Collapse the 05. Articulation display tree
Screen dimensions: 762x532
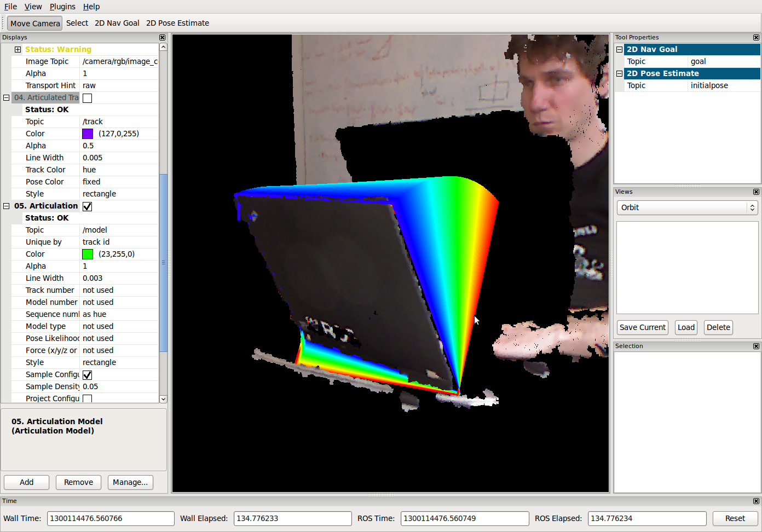[x=7, y=206]
